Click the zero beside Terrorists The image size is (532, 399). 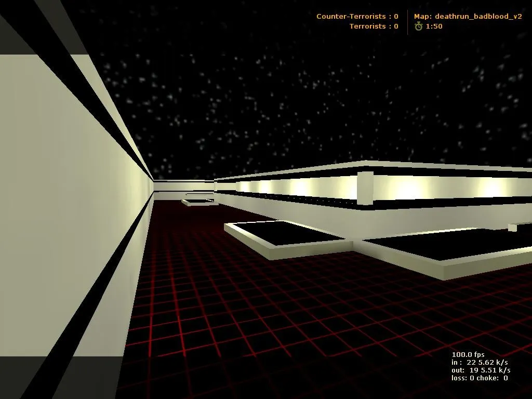point(396,26)
